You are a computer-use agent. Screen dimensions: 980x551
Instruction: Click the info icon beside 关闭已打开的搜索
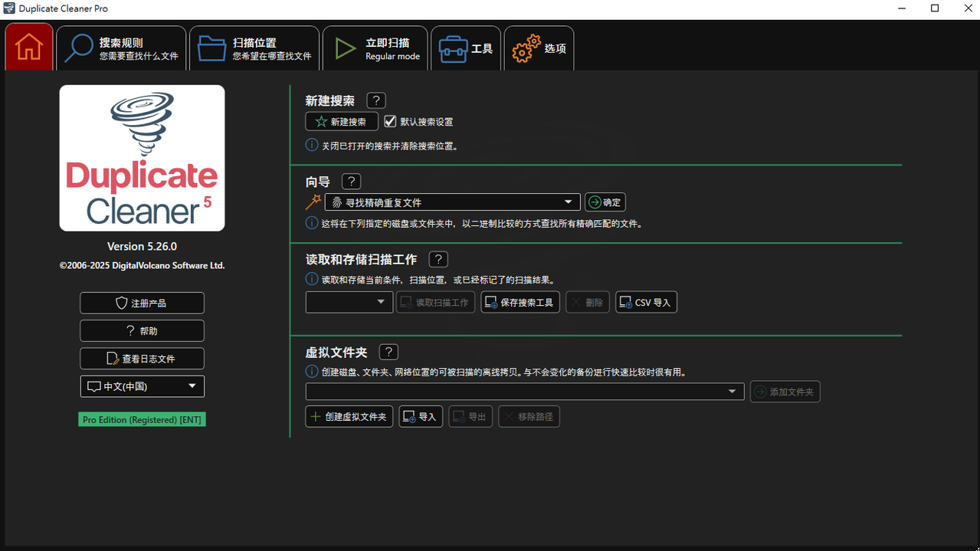[312, 144]
